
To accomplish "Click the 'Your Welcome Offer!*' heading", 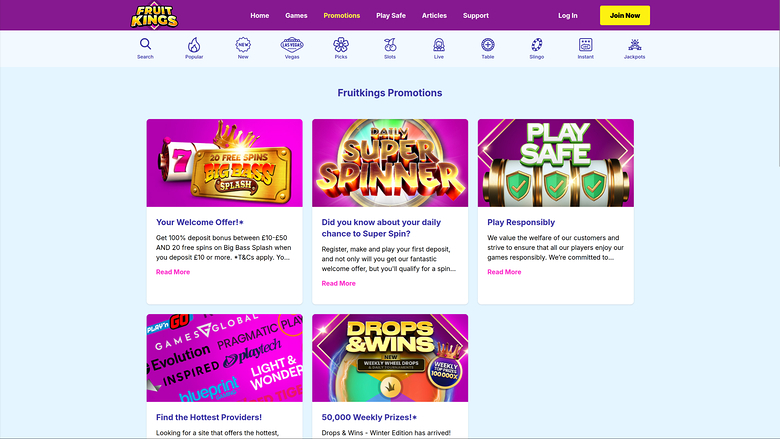I will [200, 222].
